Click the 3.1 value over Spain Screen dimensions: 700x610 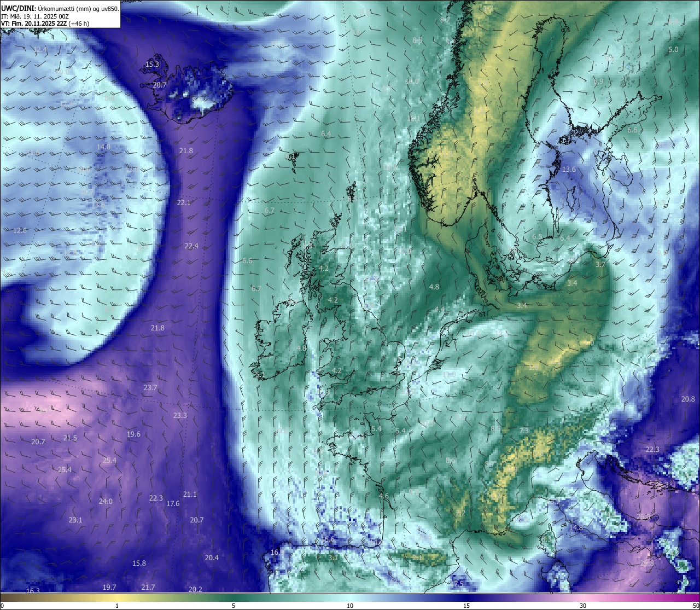click(x=333, y=557)
